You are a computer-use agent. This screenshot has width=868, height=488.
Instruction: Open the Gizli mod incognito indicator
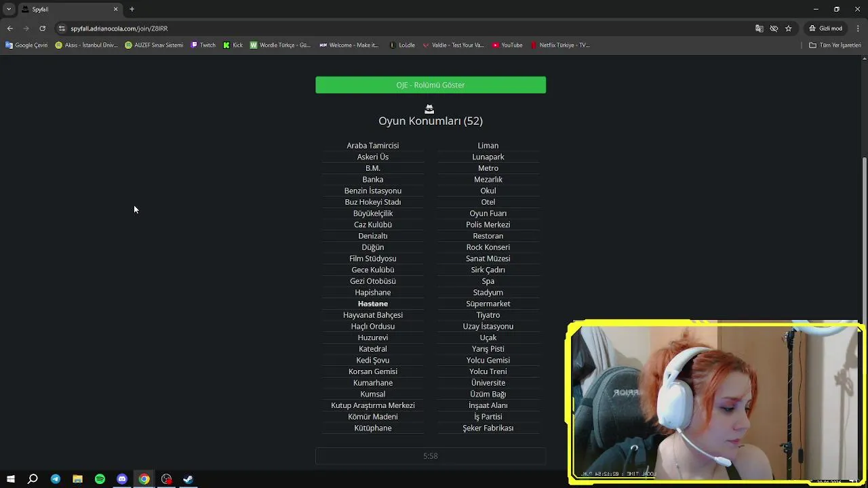coord(825,28)
